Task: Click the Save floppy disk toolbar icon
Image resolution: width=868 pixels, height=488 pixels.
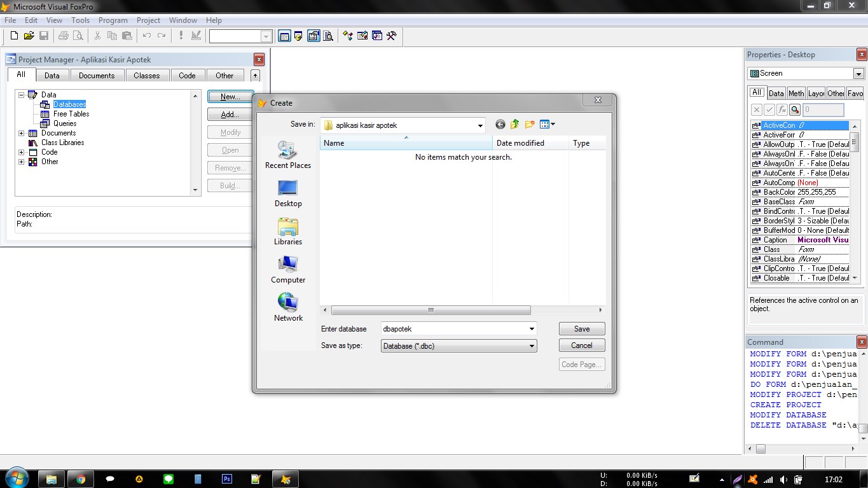Action: (44, 36)
